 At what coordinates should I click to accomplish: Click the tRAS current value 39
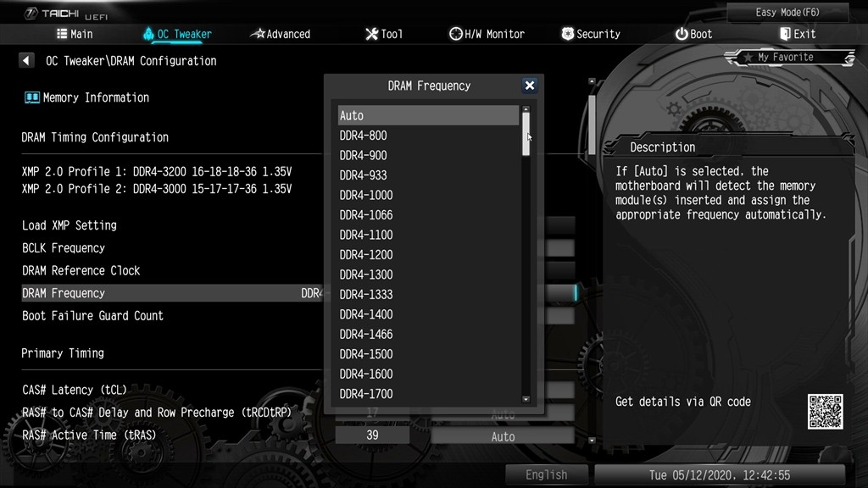373,435
